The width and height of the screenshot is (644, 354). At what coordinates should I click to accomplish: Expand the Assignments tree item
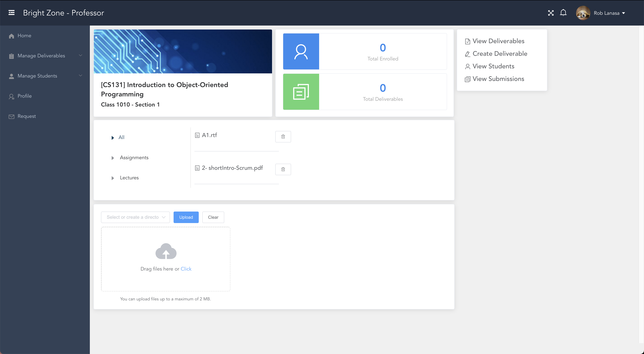113,158
